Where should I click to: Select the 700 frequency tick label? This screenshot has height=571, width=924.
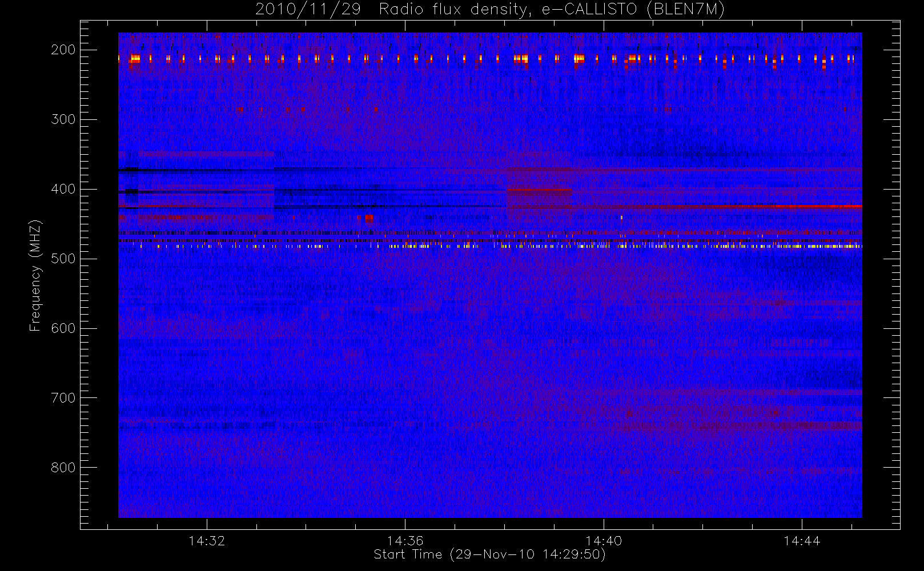[63, 398]
